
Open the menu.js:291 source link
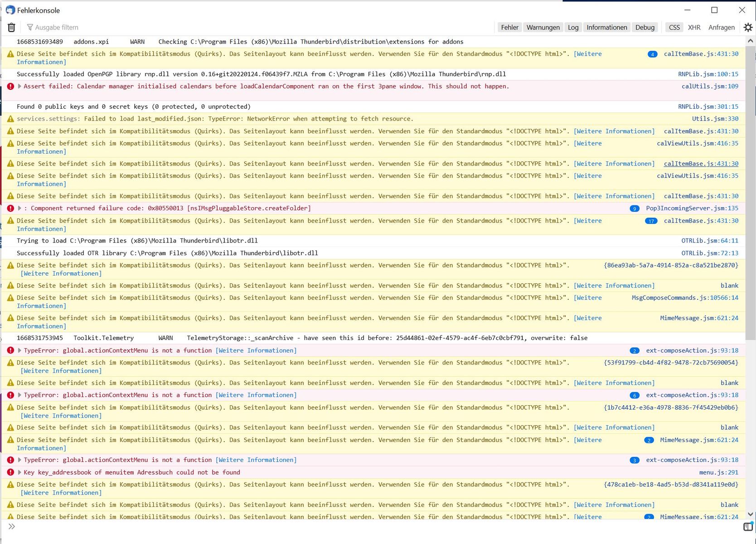(x=718, y=472)
